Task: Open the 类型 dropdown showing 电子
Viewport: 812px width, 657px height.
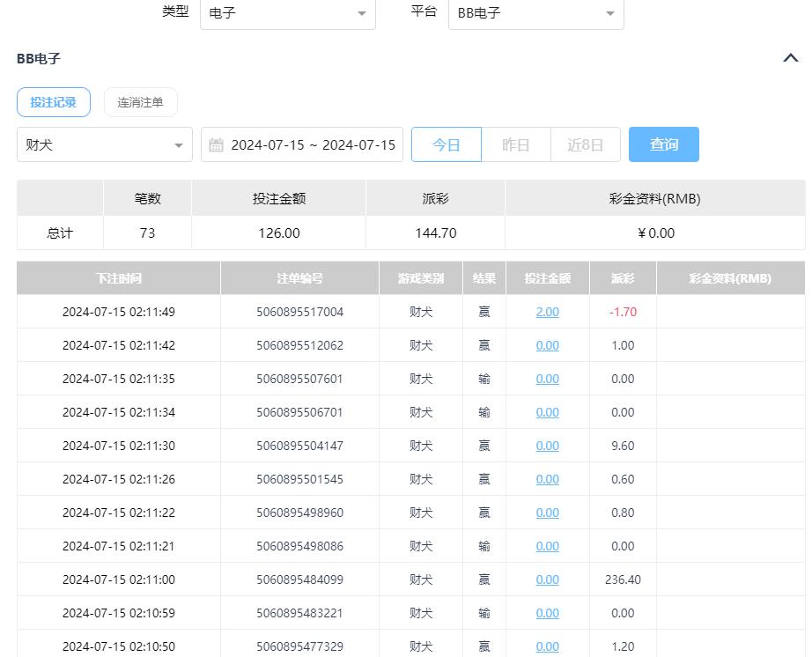Action: [287, 13]
